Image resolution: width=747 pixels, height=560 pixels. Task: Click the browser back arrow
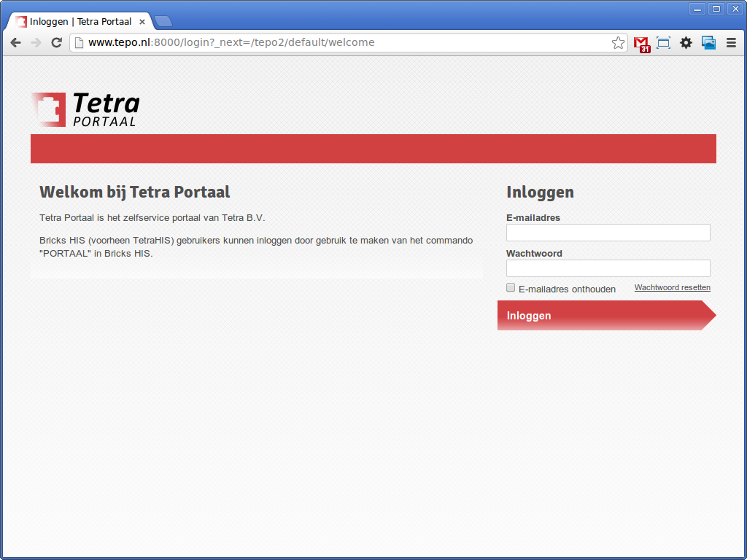pos(15,43)
